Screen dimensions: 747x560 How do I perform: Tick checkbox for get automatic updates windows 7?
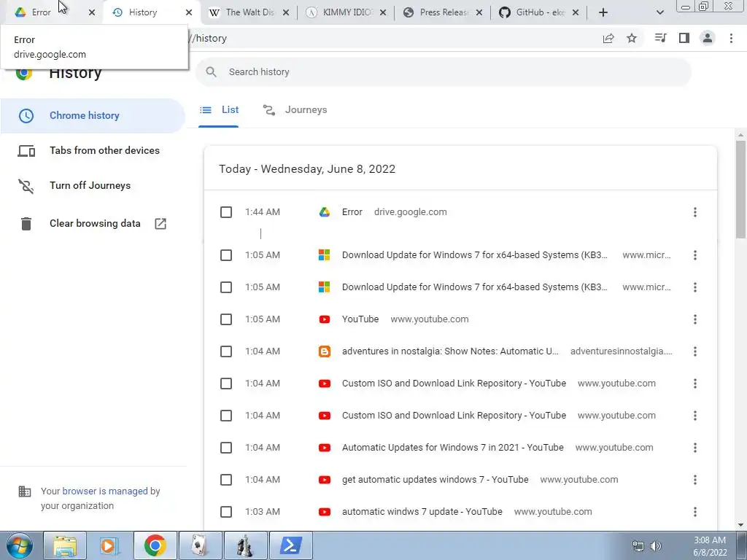coord(226,480)
